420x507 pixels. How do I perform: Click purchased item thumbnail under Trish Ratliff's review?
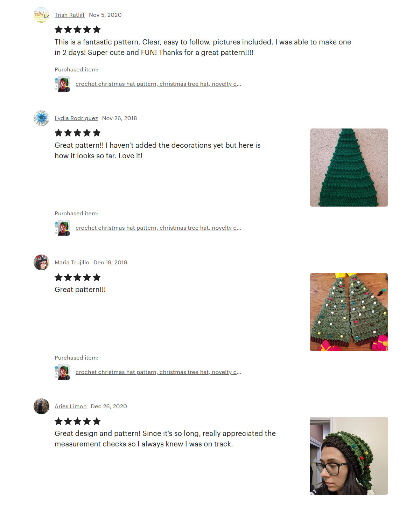pyautogui.click(x=62, y=84)
